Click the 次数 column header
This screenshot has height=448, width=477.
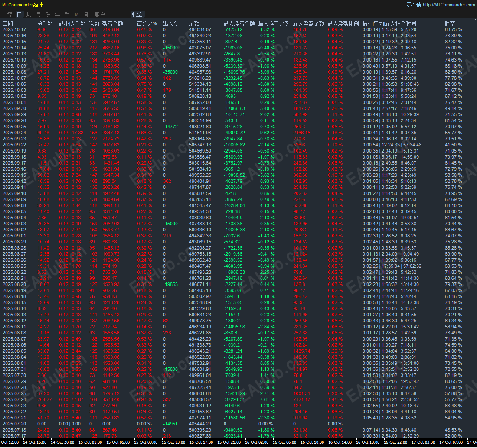point(94,23)
